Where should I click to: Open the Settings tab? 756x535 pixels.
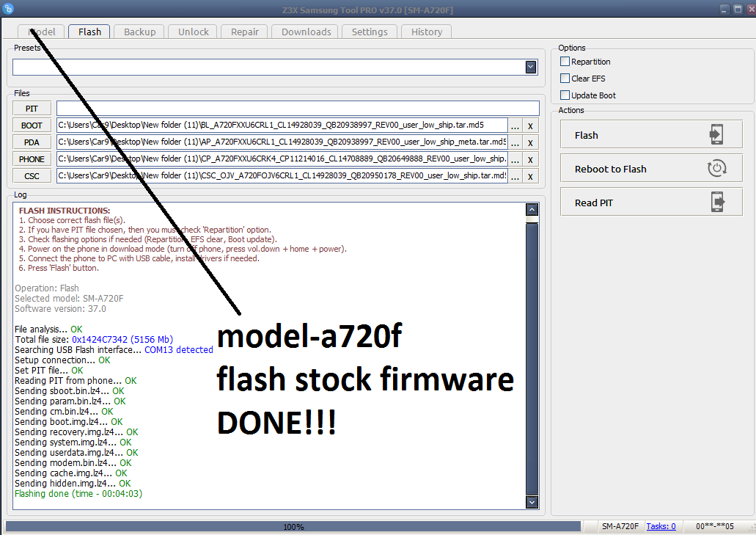(x=370, y=32)
